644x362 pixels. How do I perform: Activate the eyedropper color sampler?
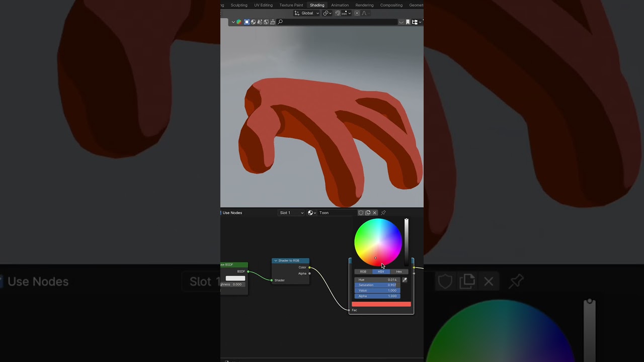(x=405, y=280)
